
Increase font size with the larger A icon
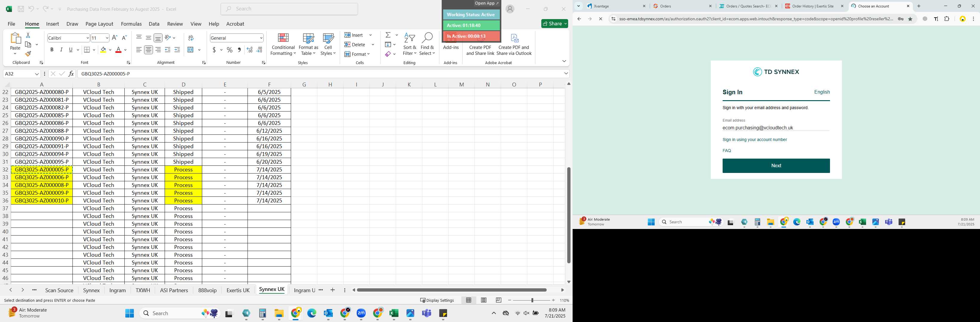pyautogui.click(x=115, y=38)
